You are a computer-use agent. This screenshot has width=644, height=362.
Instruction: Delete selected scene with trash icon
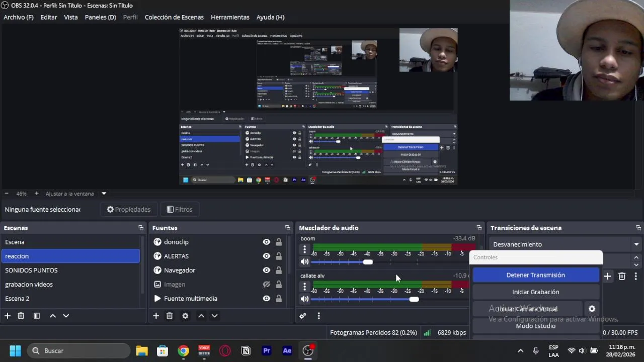tap(21, 316)
